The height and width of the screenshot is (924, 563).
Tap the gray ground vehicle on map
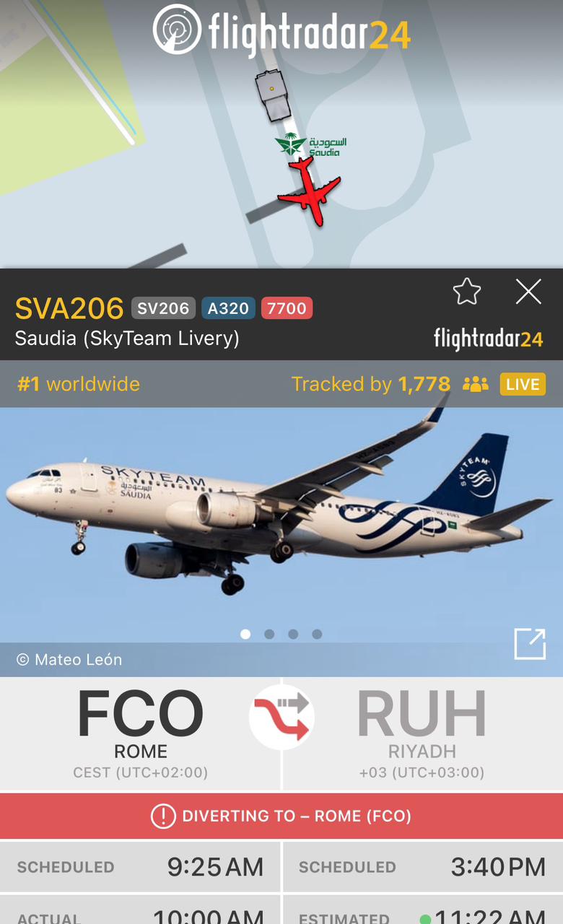274,95
